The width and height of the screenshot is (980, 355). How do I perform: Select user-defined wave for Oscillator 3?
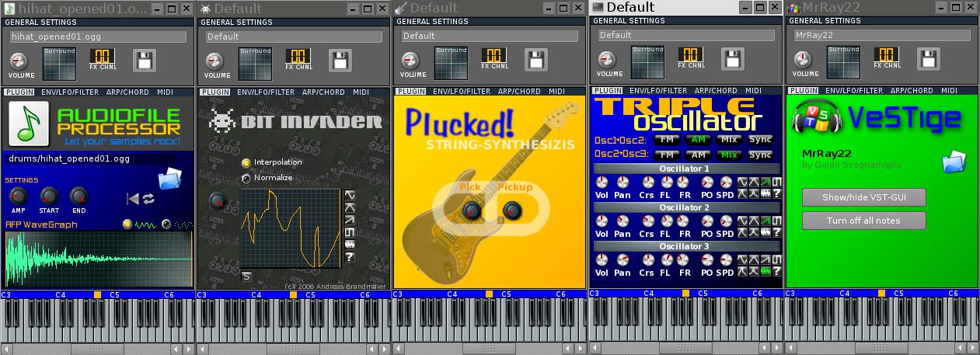(777, 271)
